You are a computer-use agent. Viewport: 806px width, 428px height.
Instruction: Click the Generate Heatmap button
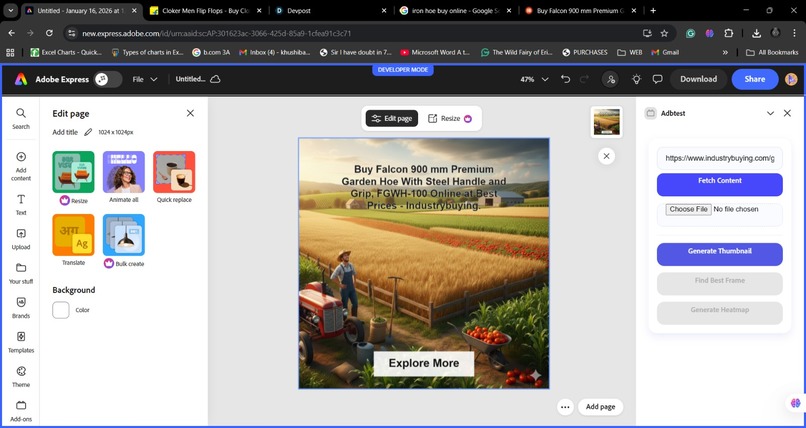[720, 313]
